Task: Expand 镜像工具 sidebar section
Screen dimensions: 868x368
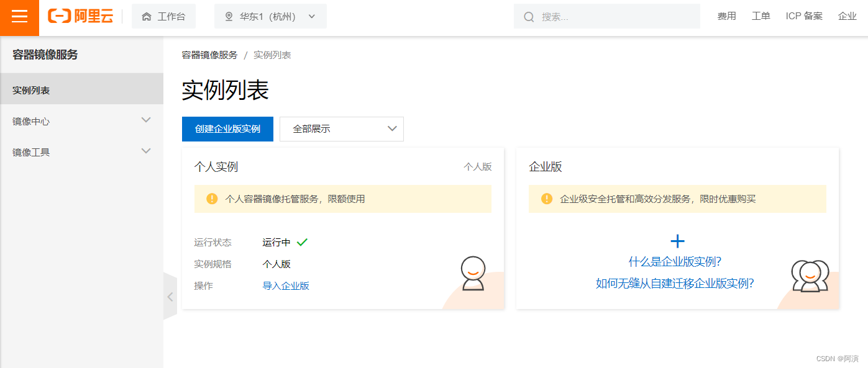Action: click(81, 151)
